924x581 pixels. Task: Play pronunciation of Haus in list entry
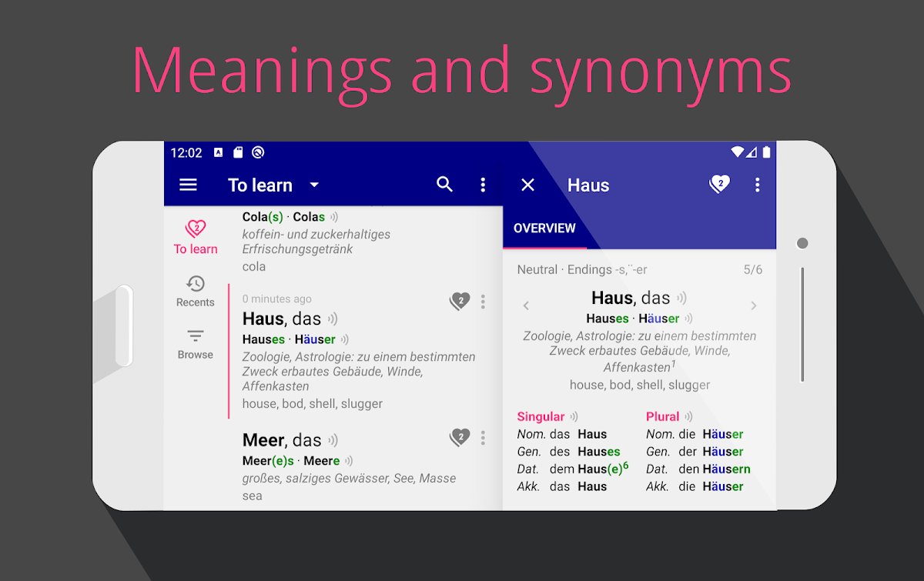[x=333, y=319]
